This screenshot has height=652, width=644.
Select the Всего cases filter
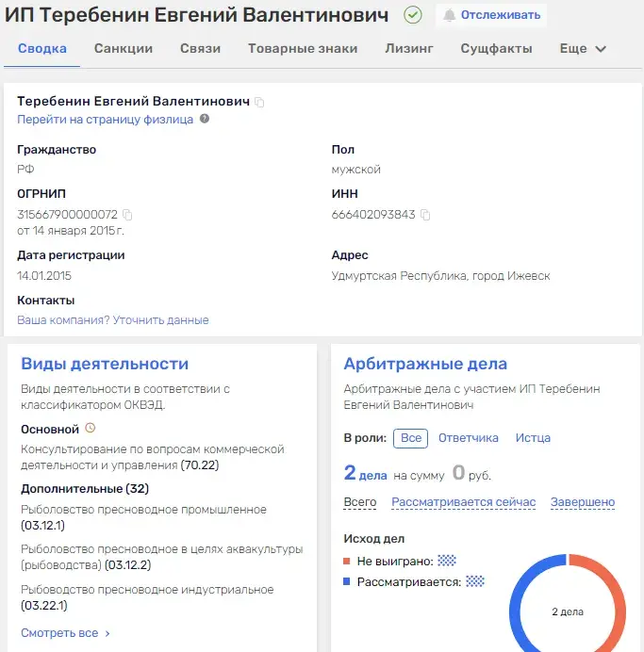[360, 502]
